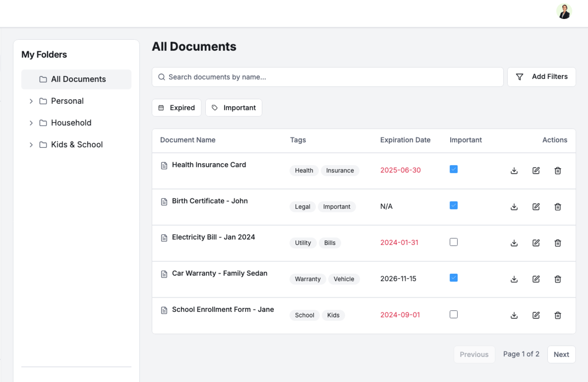Focus the search documents by name field
588x382 pixels.
tap(327, 77)
